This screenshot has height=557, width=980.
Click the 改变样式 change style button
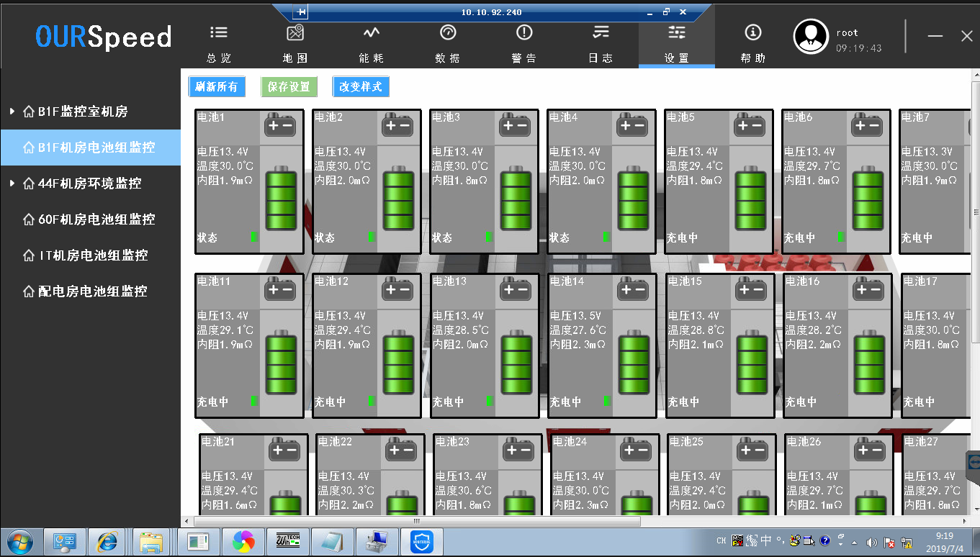(361, 86)
